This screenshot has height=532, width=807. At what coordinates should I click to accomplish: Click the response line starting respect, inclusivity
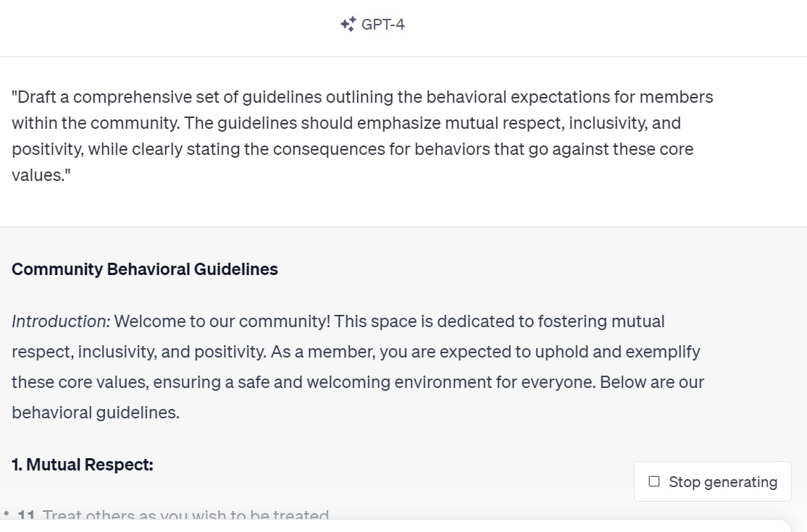point(356,352)
